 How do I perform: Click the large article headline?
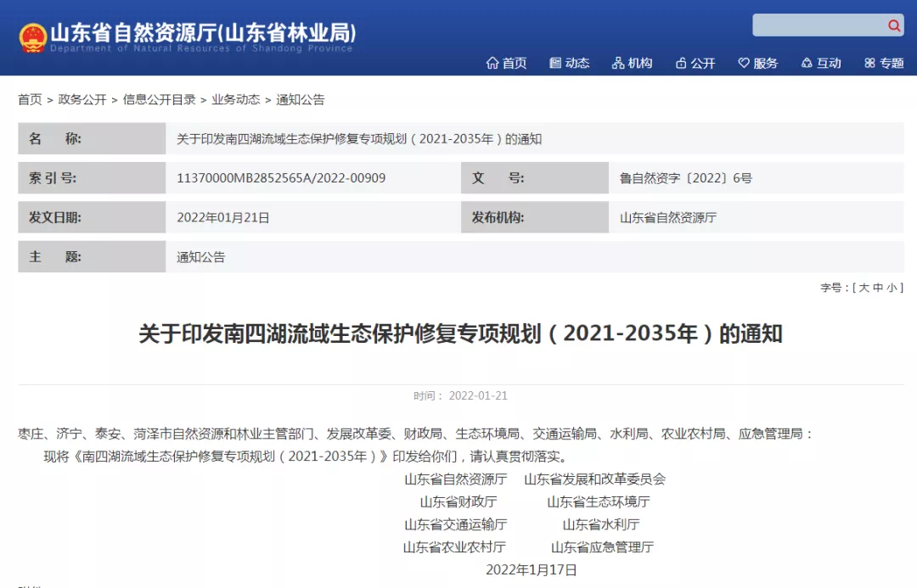point(460,333)
